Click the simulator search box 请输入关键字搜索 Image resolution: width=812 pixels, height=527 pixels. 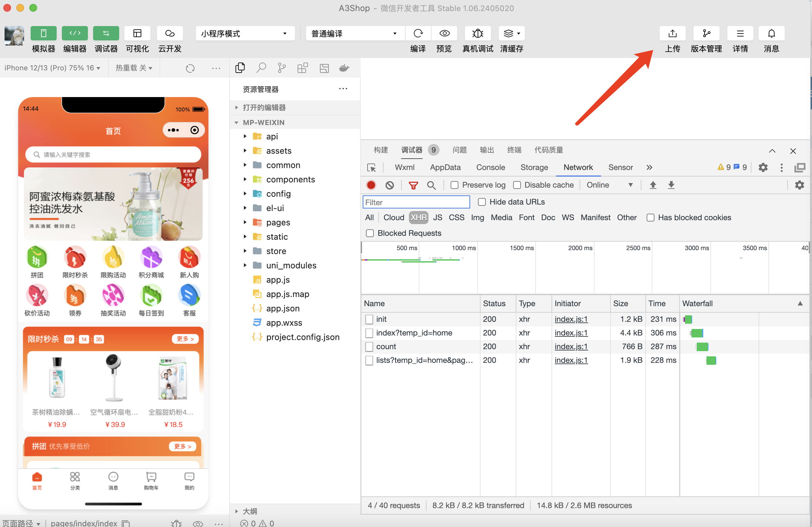[x=113, y=155]
